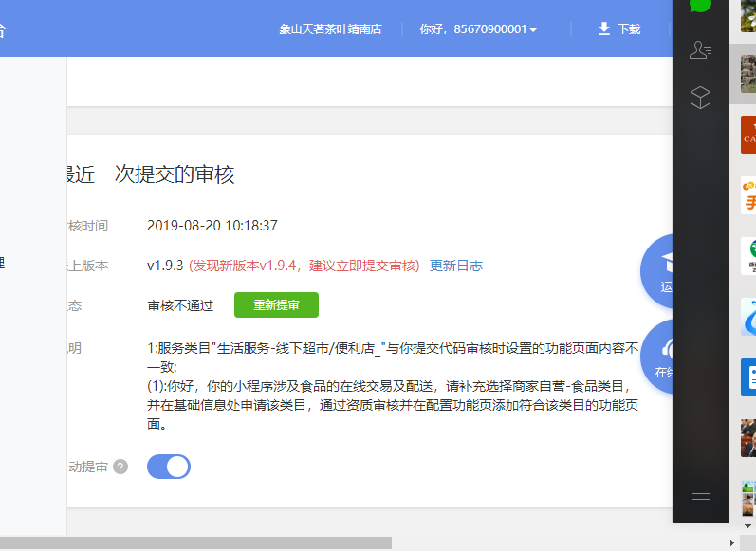Click the WeChat chat bubble icon

tap(700, 5)
